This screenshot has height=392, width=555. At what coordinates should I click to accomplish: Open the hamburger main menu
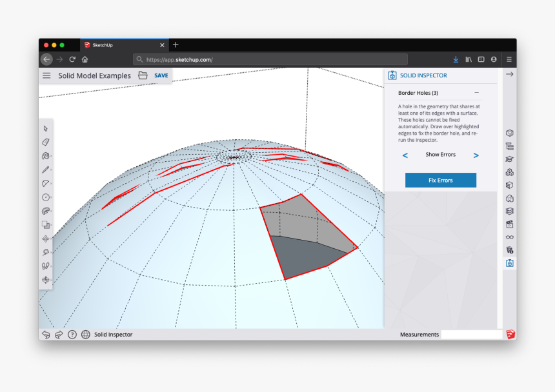point(46,75)
